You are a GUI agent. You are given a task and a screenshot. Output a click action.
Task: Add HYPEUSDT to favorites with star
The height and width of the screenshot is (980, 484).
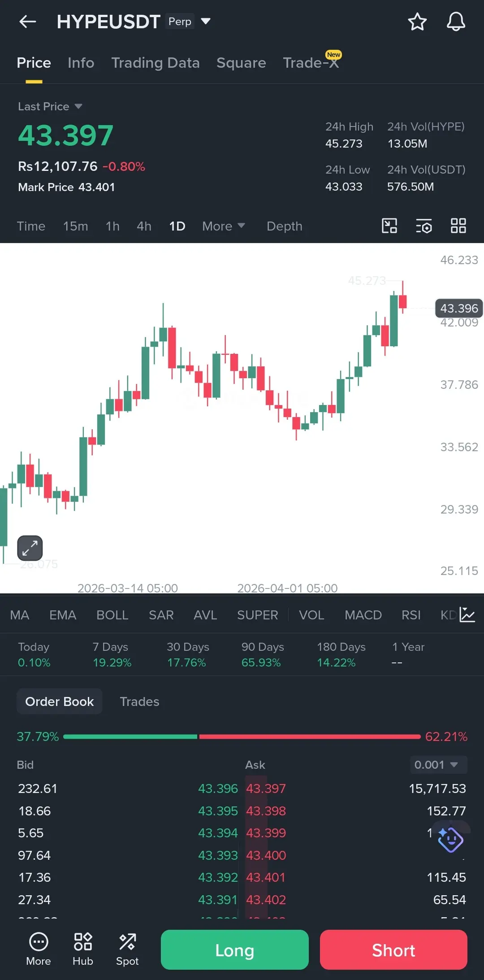click(x=417, y=22)
